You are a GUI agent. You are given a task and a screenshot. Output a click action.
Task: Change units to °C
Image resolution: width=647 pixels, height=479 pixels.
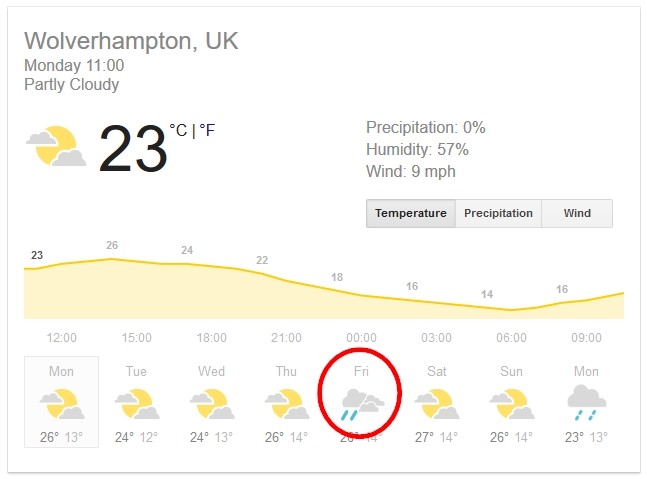point(178,130)
